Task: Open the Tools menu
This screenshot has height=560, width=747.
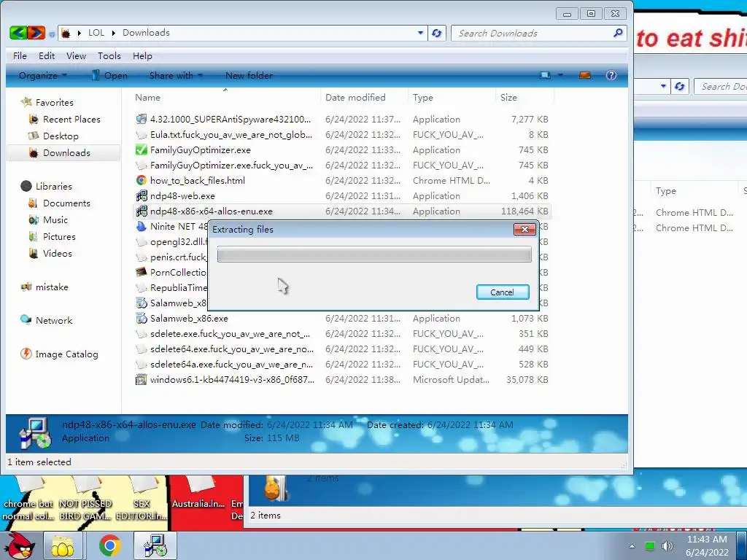Action: (x=109, y=55)
